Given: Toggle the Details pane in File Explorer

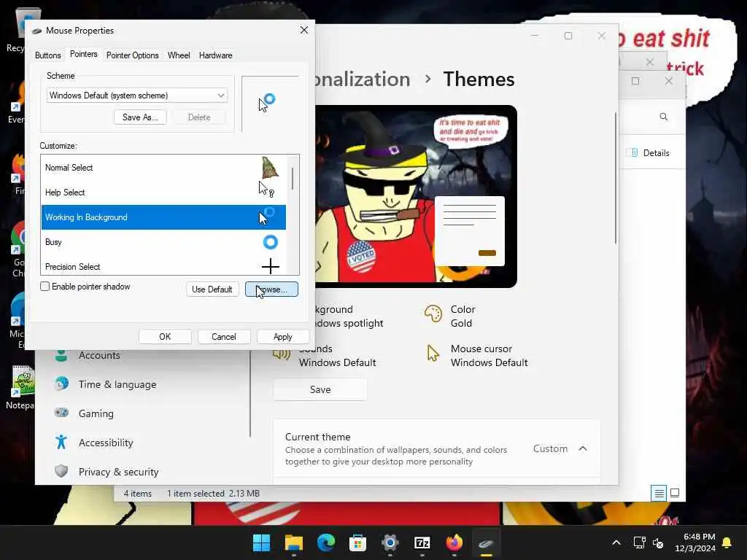Looking at the screenshot, I should coord(651,153).
